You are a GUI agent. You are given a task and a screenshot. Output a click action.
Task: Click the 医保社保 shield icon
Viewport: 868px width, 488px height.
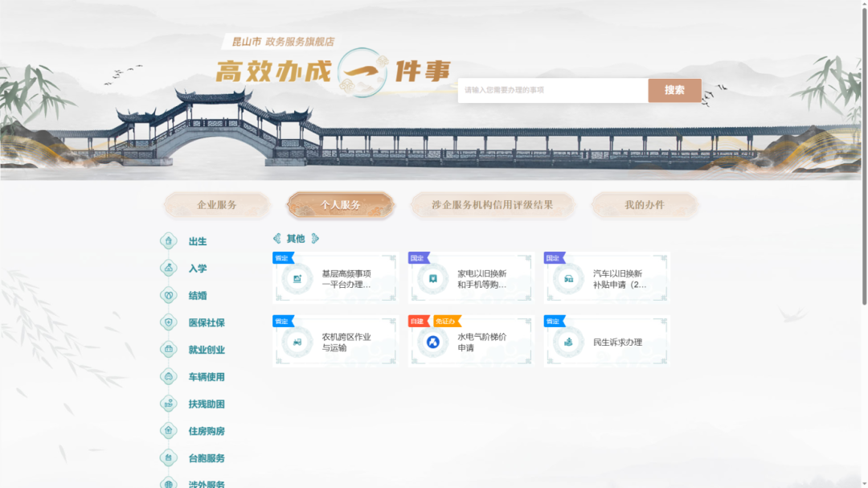(x=169, y=322)
